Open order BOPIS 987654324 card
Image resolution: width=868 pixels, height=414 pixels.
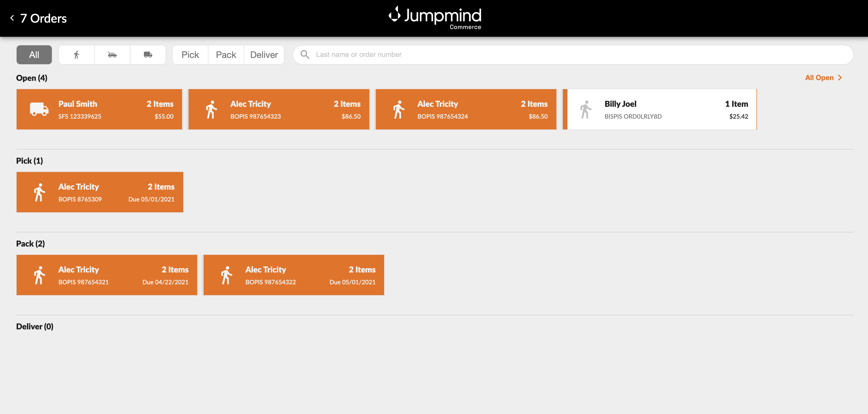466,109
